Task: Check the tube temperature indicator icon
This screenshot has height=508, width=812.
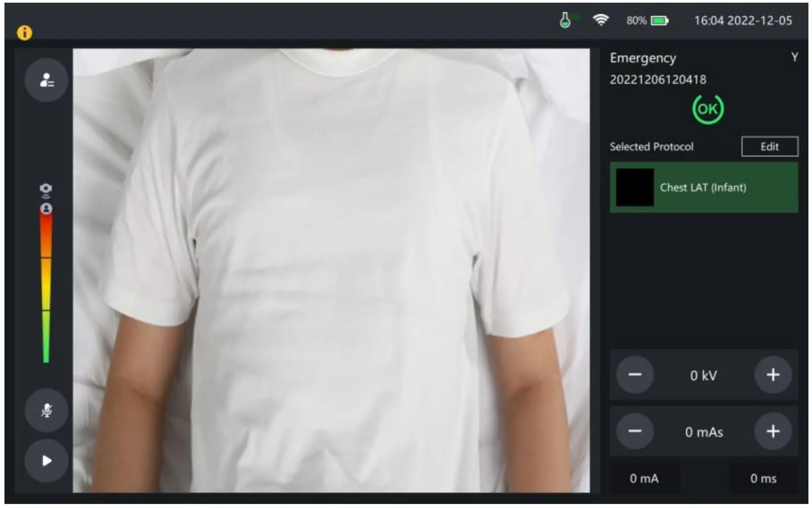Action: (566, 20)
